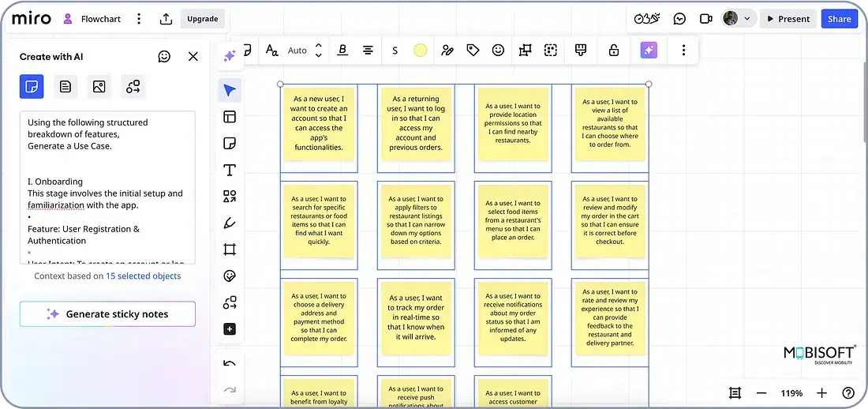
Task: Close the Create with AI panel
Action: tap(193, 57)
